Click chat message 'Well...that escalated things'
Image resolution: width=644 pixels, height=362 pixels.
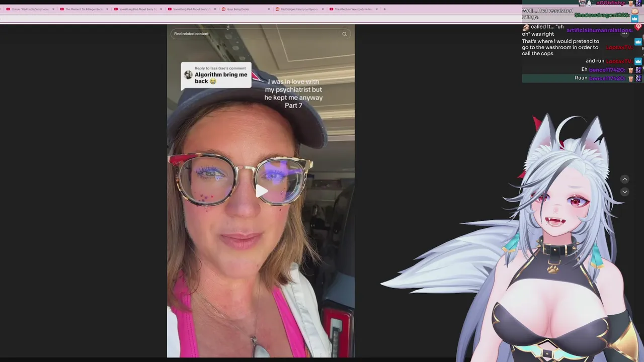(x=547, y=14)
